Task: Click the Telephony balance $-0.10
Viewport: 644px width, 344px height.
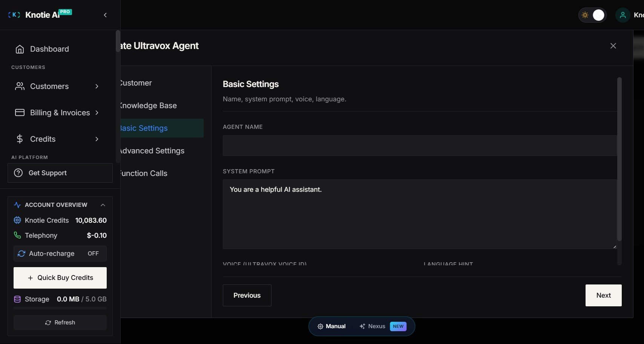Action: coord(97,235)
